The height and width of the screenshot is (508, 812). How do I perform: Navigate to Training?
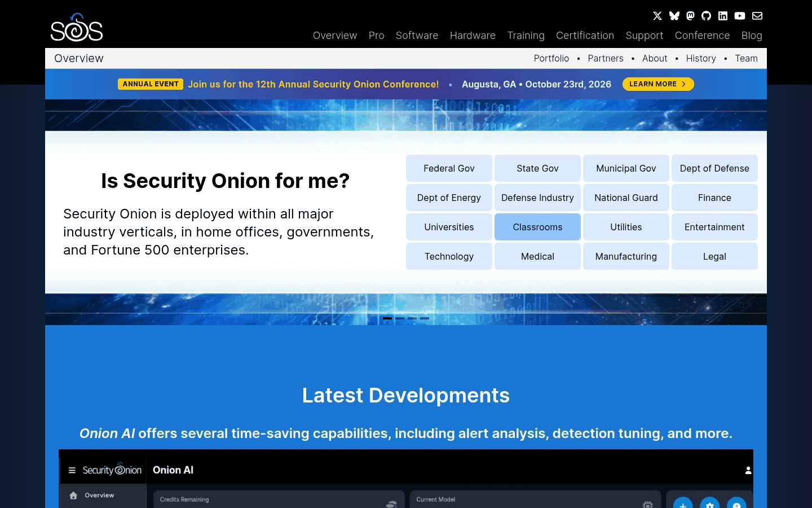click(x=526, y=36)
